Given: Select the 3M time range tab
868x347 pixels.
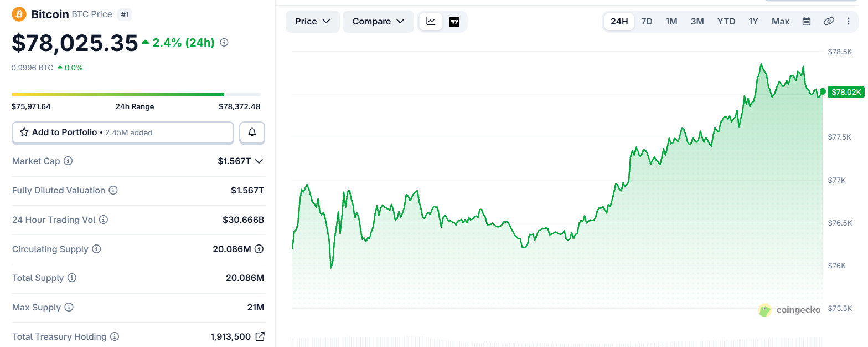Looking at the screenshot, I should tap(697, 22).
